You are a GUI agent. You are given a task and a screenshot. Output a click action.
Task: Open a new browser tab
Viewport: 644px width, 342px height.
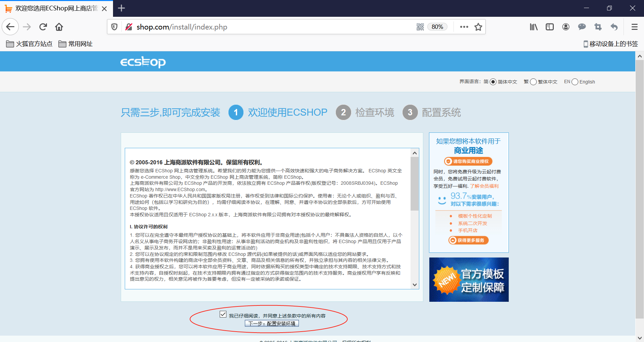(121, 8)
